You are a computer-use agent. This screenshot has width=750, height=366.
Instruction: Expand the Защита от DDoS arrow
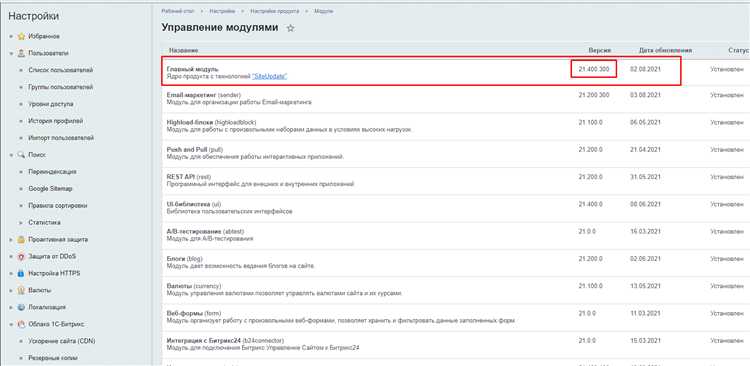(11, 257)
